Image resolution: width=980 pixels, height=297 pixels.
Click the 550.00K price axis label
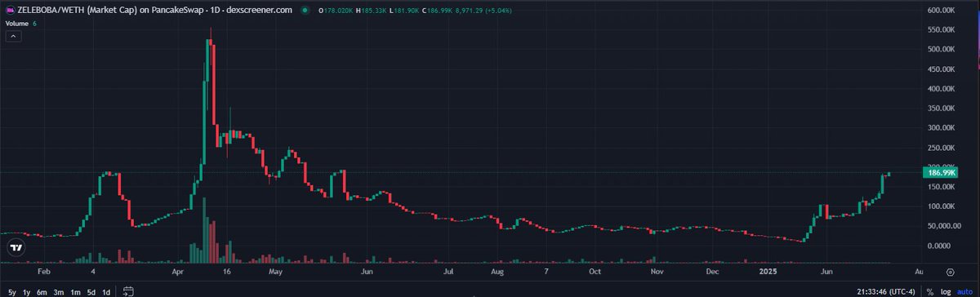[942, 30]
